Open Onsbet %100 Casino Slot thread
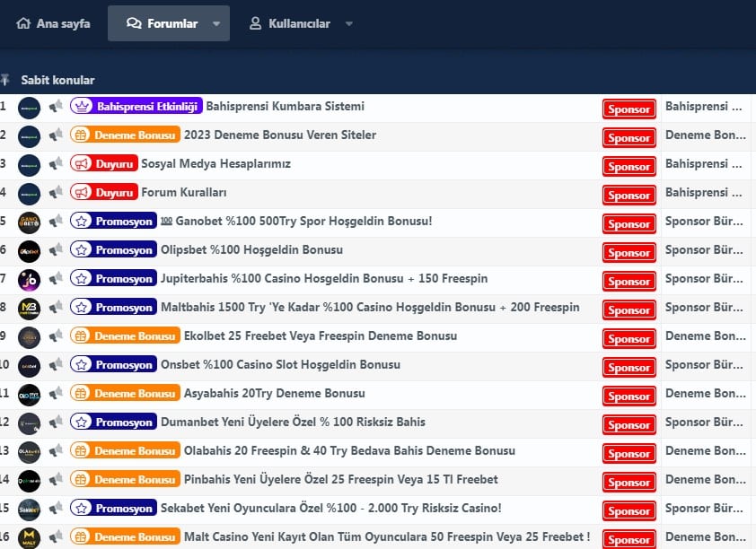The width and height of the screenshot is (756, 549). (280, 364)
